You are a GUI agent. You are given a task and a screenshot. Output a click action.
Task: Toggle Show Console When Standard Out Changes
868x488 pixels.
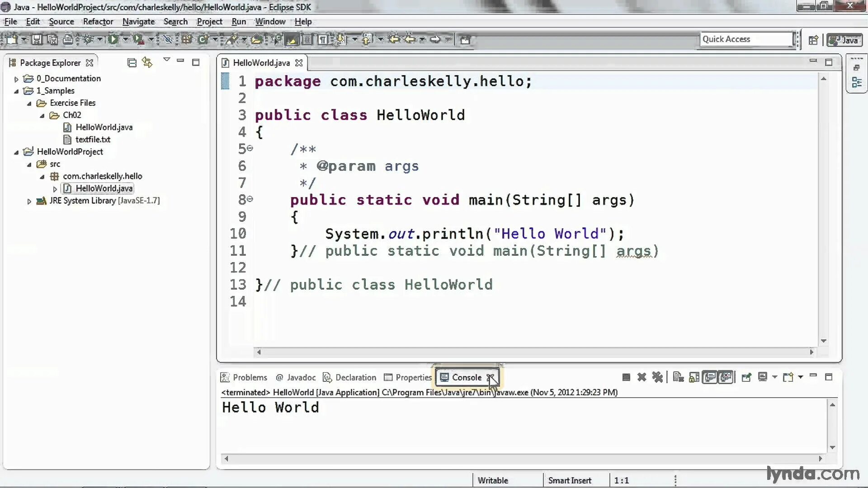tap(710, 377)
